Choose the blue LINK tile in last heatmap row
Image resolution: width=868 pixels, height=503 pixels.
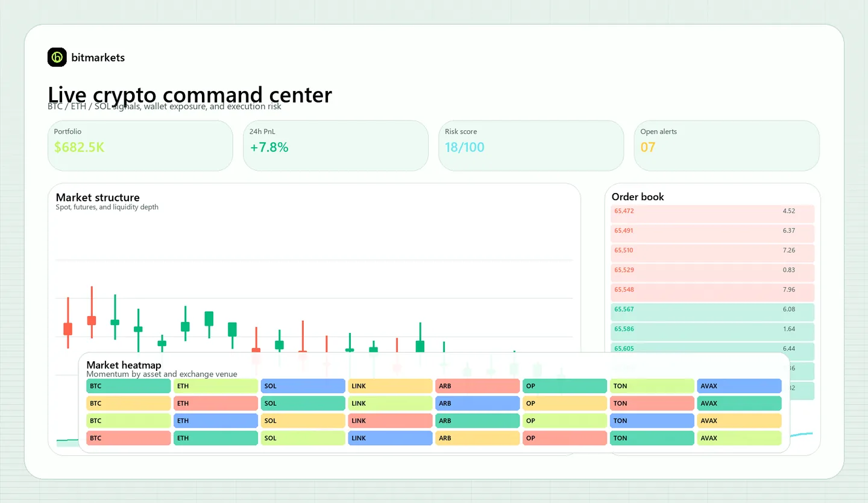(x=390, y=438)
